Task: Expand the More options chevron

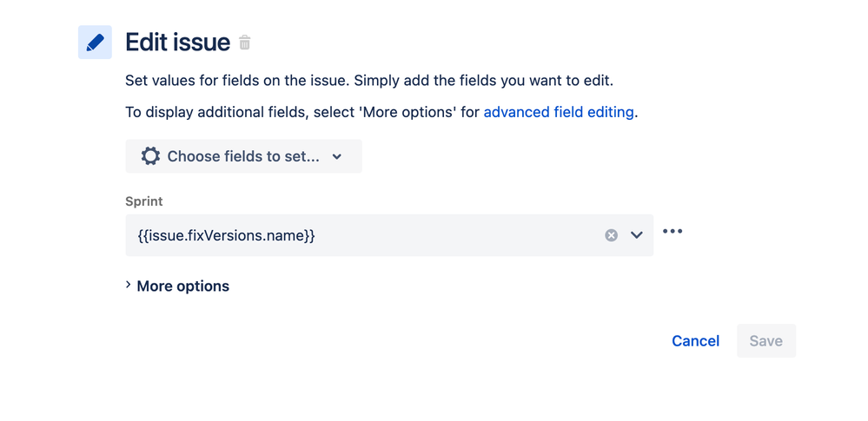Action: pos(129,285)
